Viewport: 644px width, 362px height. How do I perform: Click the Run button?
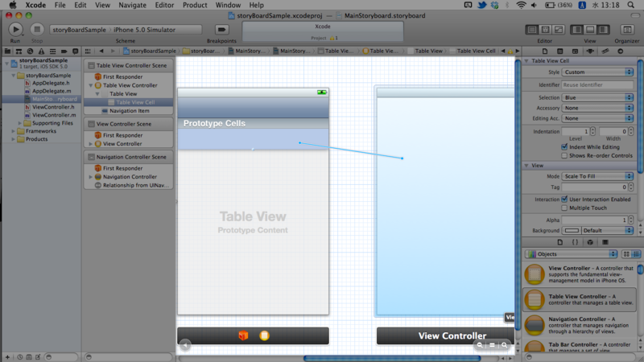[15, 30]
